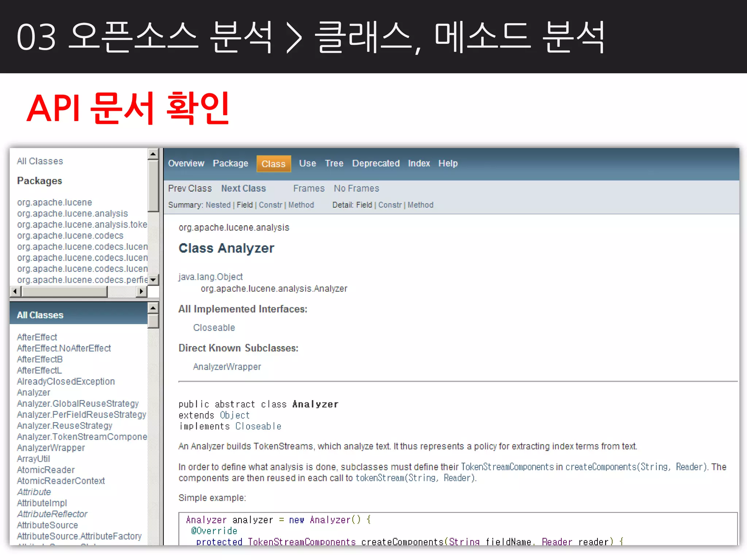
Task: Open AtomicReaderContext class
Action: point(61,481)
